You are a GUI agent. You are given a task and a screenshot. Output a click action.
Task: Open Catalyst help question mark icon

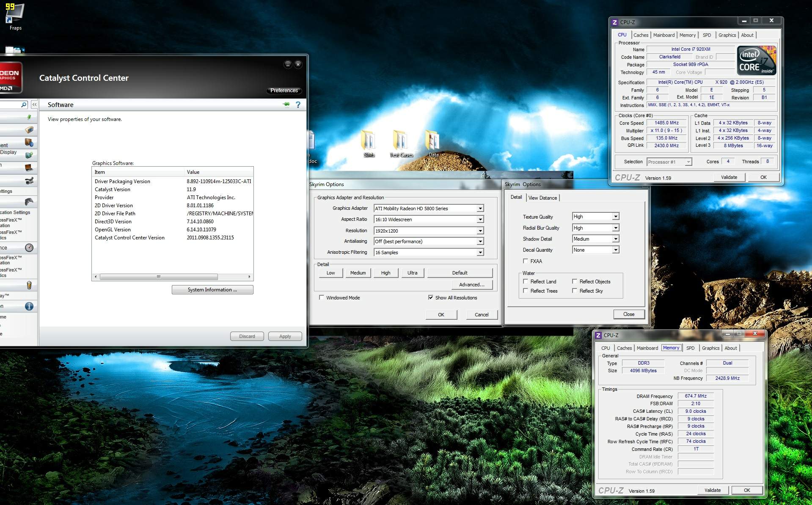coord(298,104)
